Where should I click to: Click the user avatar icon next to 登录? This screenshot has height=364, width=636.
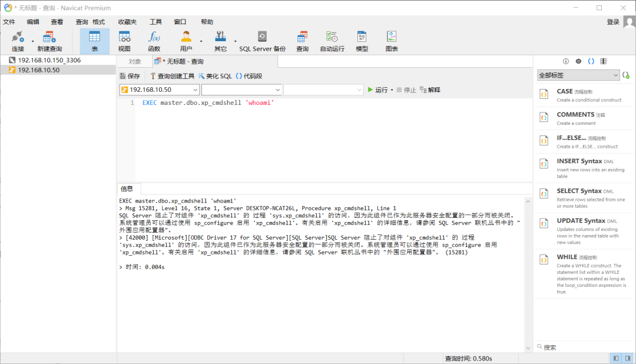click(x=630, y=22)
